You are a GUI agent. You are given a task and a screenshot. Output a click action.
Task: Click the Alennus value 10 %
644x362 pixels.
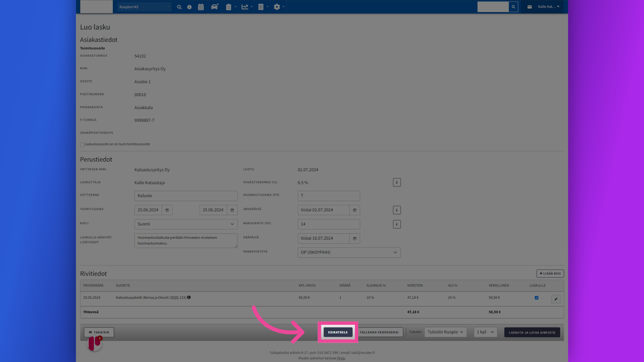[x=370, y=298]
